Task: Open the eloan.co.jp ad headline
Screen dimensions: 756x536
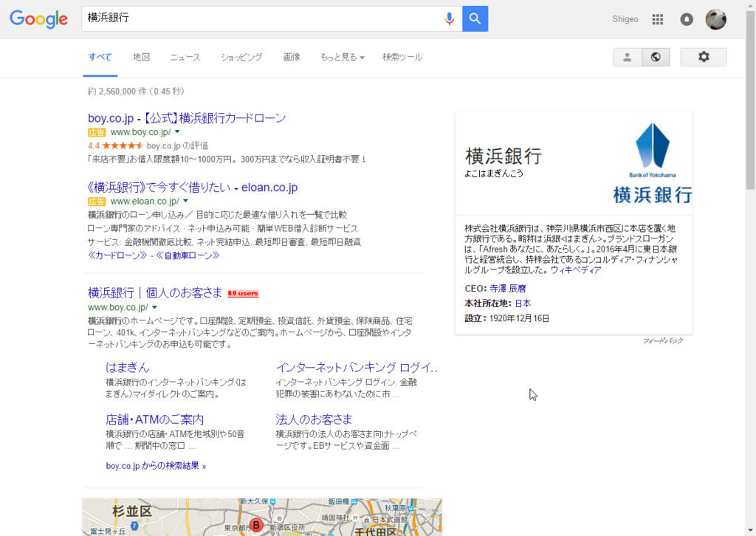Action: pyautogui.click(x=193, y=188)
